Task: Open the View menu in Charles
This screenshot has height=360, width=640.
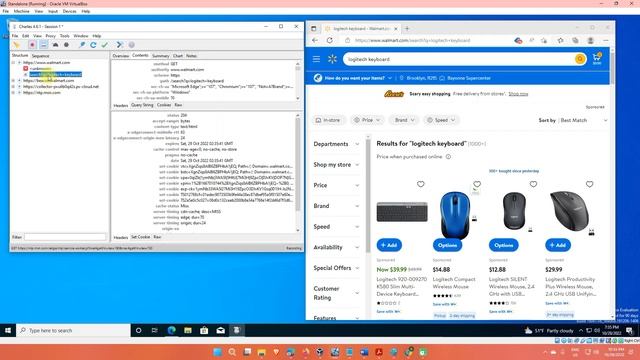Action: (x=37, y=36)
